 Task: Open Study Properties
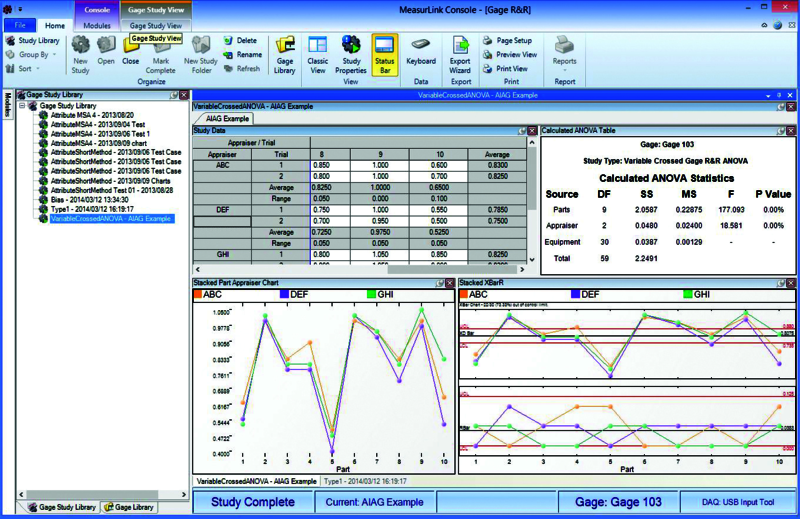point(351,55)
